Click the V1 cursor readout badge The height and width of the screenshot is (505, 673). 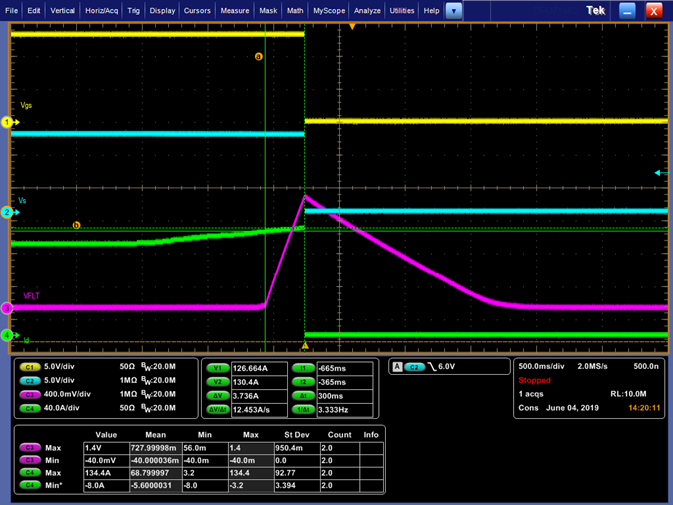point(218,368)
